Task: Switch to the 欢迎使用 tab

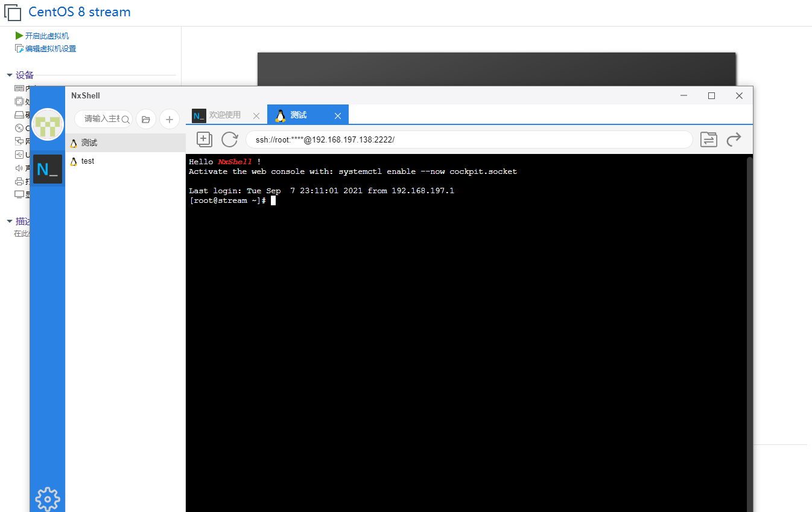Action: [x=226, y=115]
